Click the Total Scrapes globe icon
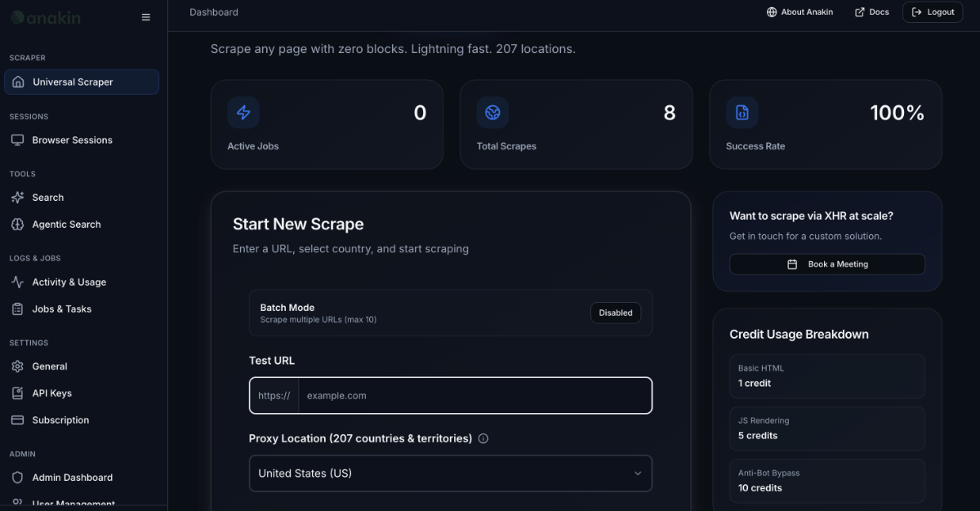The image size is (980, 511). coord(492,113)
